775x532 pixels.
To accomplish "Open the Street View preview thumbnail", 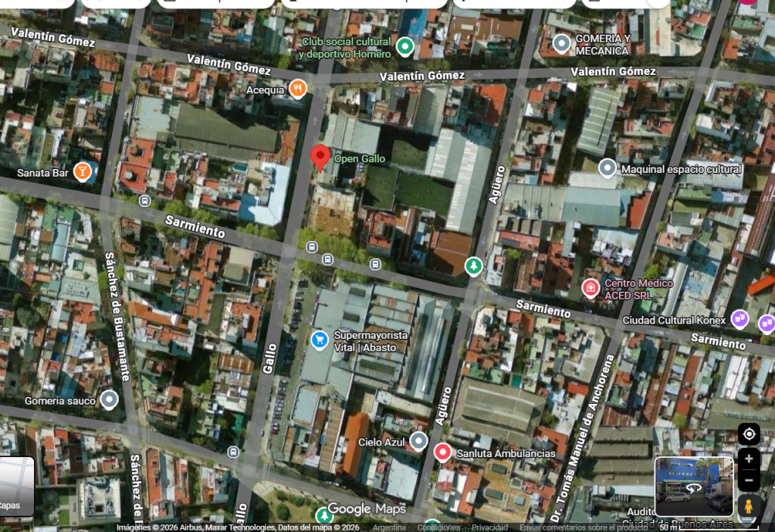I will (694, 487).
